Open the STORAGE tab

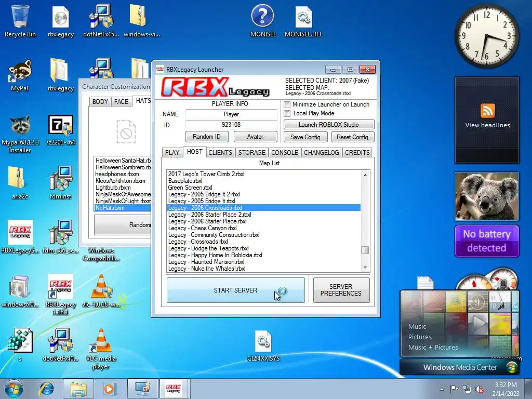click(x=252, y=153)
